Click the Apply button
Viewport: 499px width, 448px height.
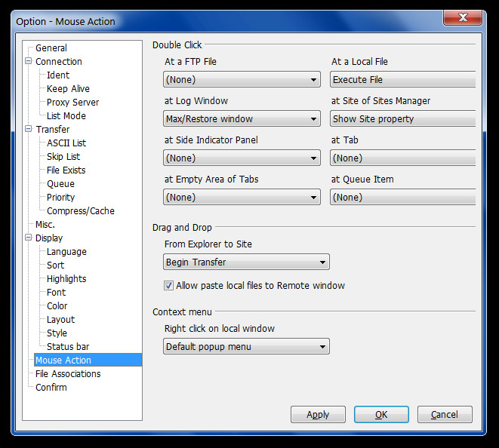coord(318,414)
